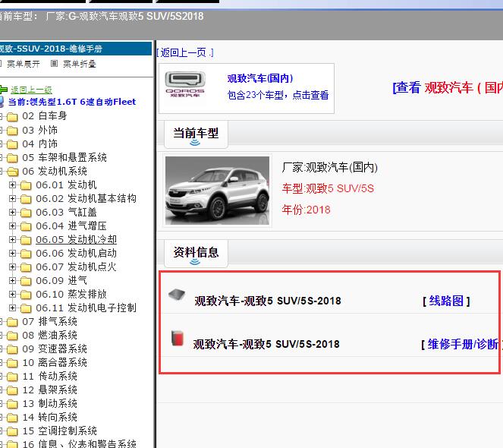Click the 观致-5SUV-2018-维修手册 panel header
This screenshot has width=503, height=448.
76,49
